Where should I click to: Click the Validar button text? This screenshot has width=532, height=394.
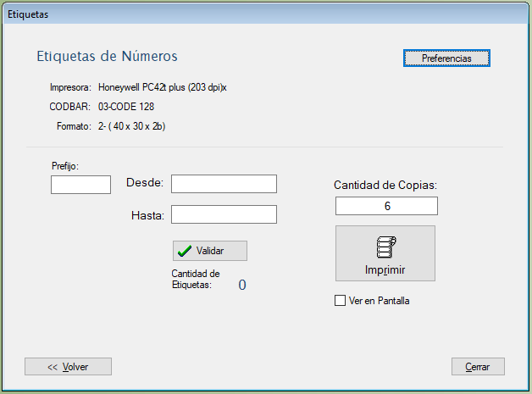(x=210, y=251)
